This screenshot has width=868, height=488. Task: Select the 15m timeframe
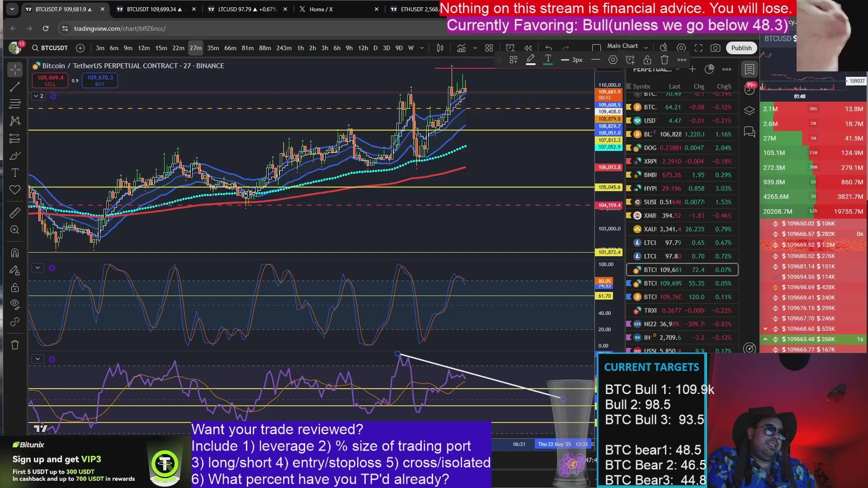click(x=161, y=48)
